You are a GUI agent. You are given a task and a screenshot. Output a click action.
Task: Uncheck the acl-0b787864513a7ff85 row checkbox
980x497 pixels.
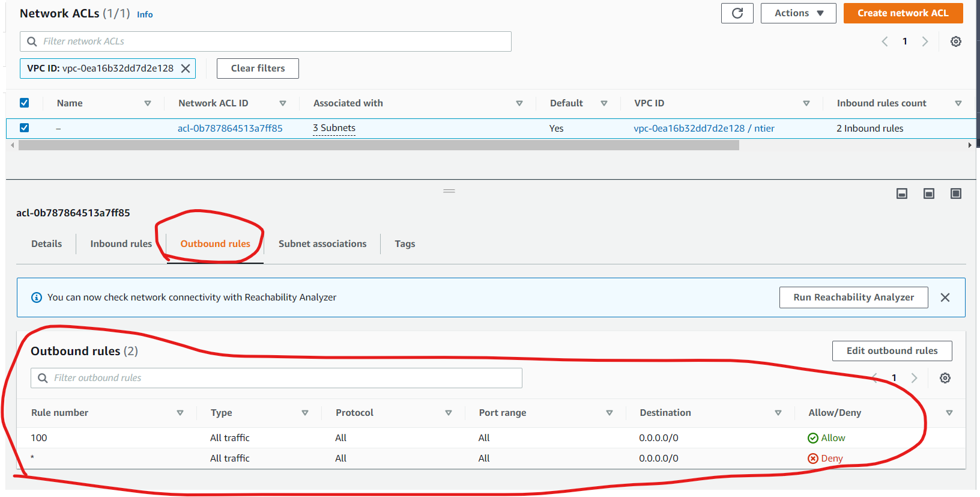24,127
